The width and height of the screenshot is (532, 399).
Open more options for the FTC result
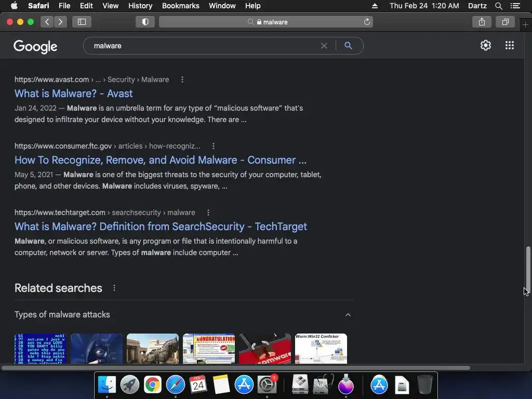[213, 146]
